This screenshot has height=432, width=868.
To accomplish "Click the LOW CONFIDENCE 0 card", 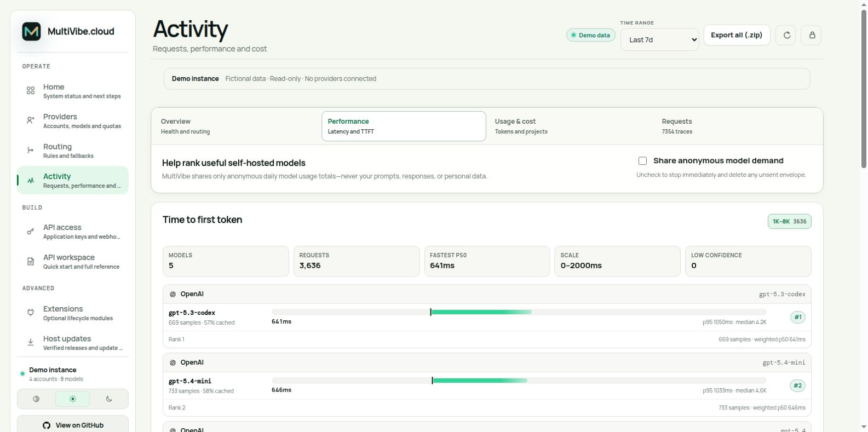I will [748, 261].
